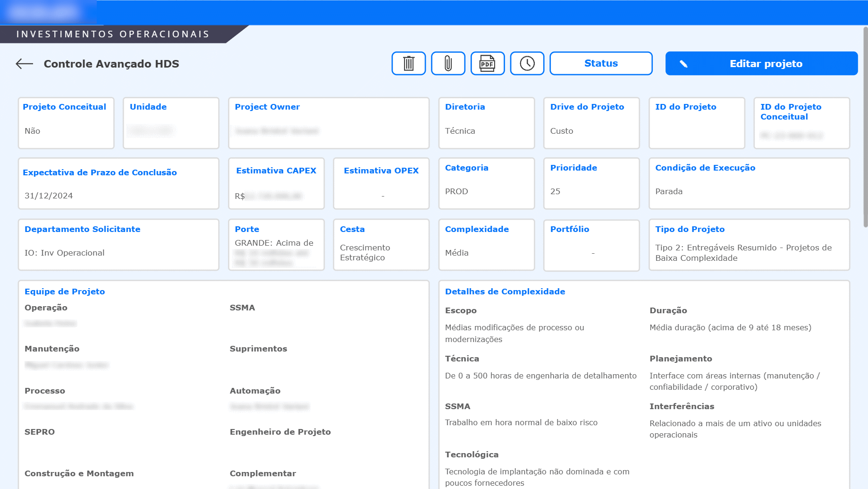Select the Equipe de Projeto section title
The width and height of the screenshot is (868, 489).
point(64,292)
